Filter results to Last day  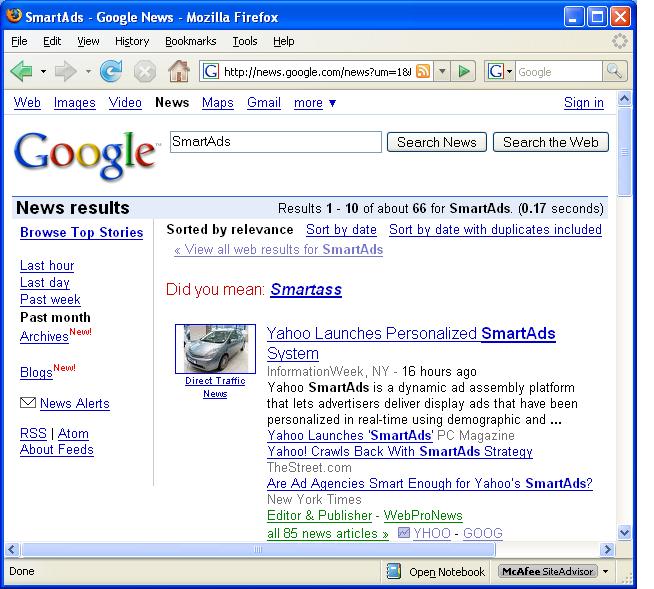(45, 283)
